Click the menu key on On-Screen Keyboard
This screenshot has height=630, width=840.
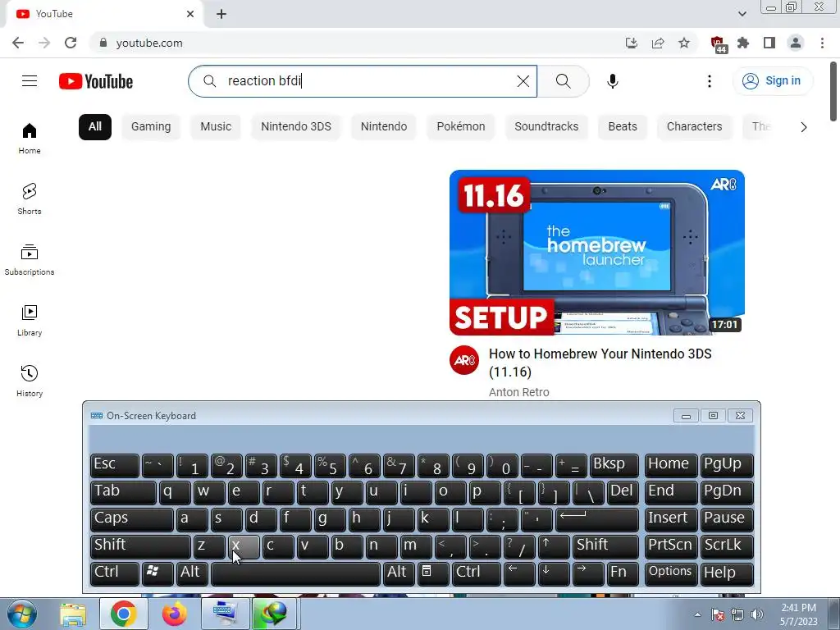[433, 573]
